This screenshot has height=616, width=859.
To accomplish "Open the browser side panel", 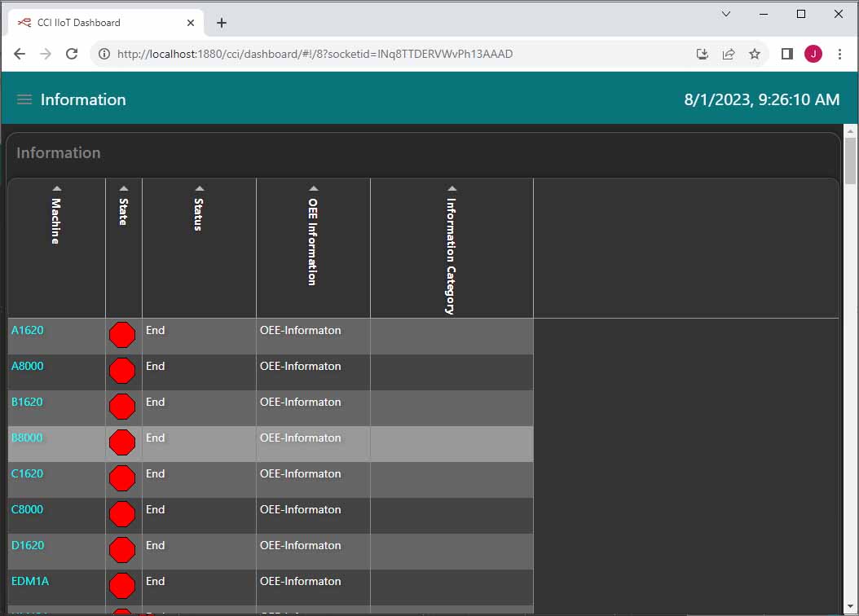I will pos(786,54).
